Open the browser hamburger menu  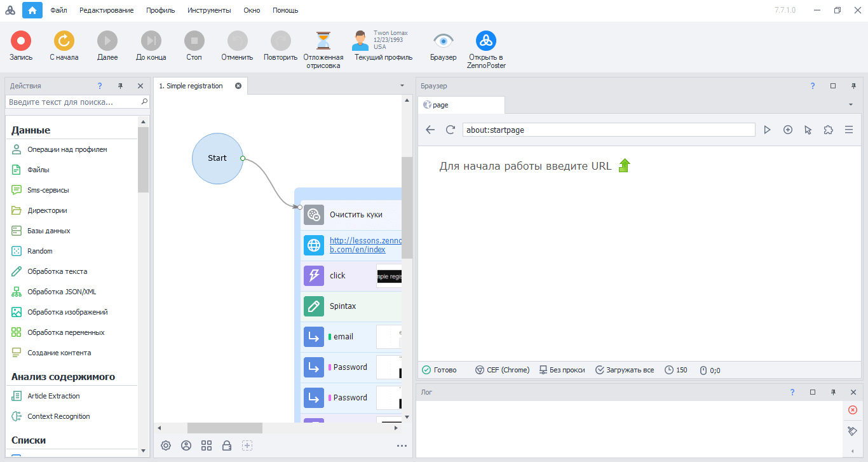click(x=849, y=130)
